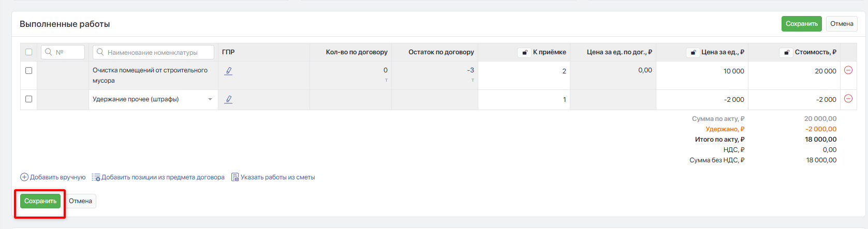Click the top-right Отмена button
Screen dimensions: 868x229
842,24
